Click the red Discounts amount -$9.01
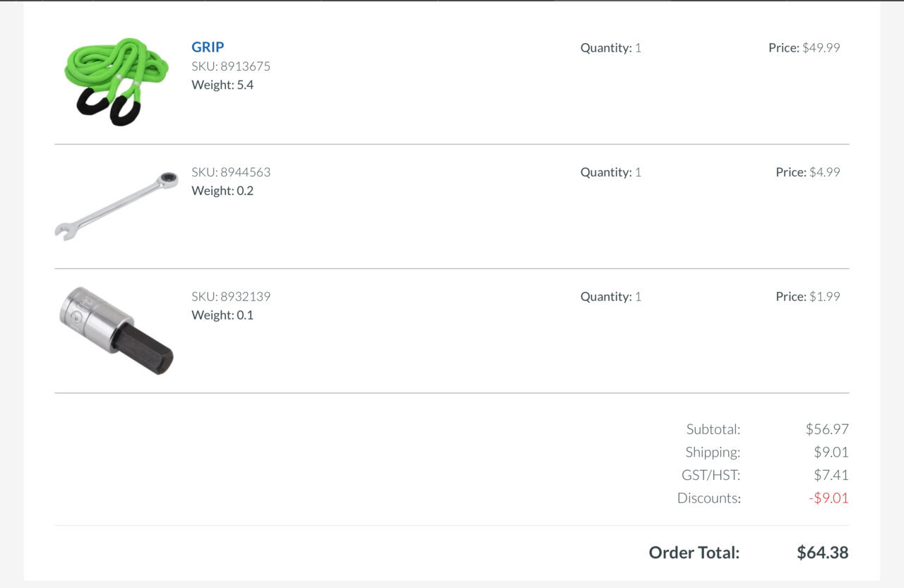The image size is (904, 588). coord(829,498)
